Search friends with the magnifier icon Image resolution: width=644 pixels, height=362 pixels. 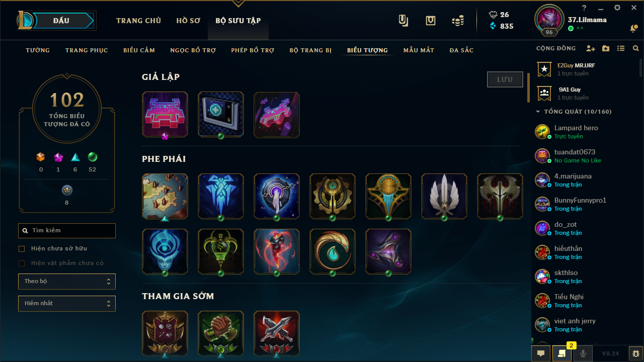pos(636,49)
